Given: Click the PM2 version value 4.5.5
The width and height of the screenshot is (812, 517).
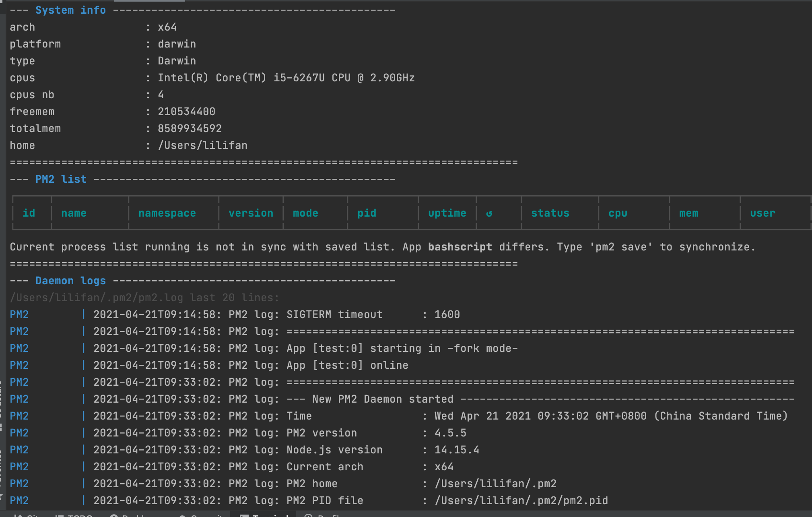Looking at the screenshot, I should pyautogui.click(x=450, y=433).
